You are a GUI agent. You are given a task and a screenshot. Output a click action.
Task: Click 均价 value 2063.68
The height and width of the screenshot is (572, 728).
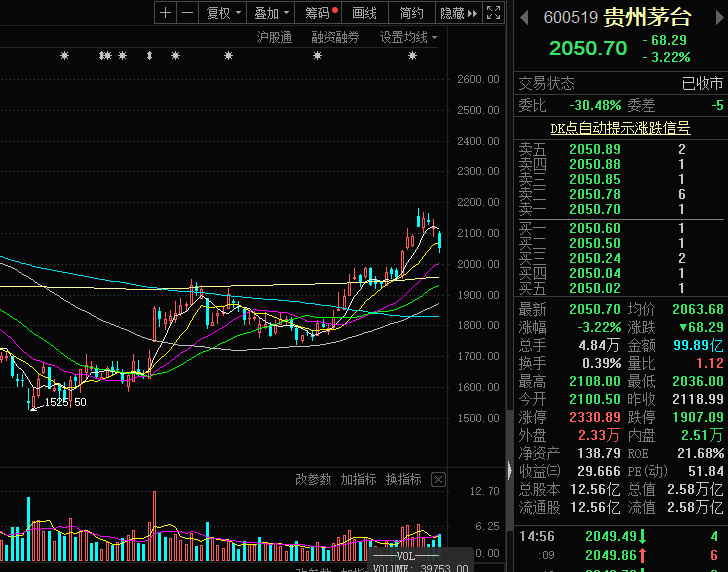tap(698, 309)
